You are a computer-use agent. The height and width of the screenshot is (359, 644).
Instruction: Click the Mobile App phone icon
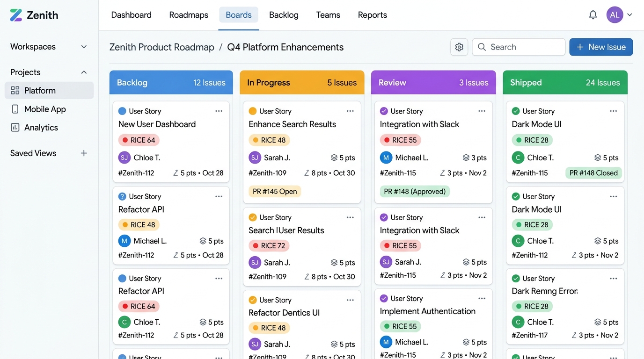point(15,109)
